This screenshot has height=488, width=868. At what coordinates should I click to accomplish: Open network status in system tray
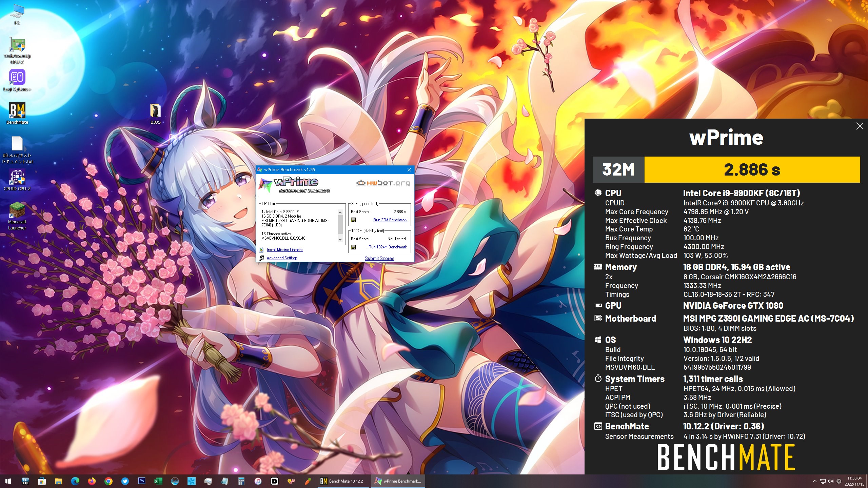pyautogui.click(x=823, y=481)
